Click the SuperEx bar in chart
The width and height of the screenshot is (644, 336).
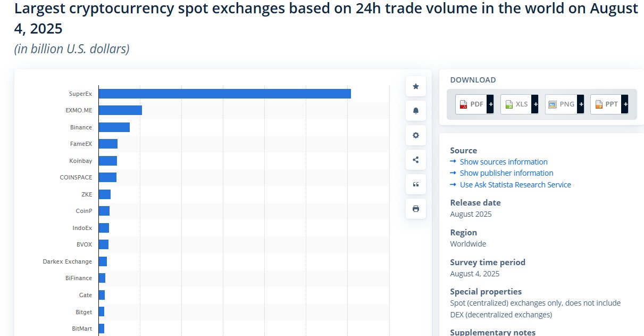point(225,94)
